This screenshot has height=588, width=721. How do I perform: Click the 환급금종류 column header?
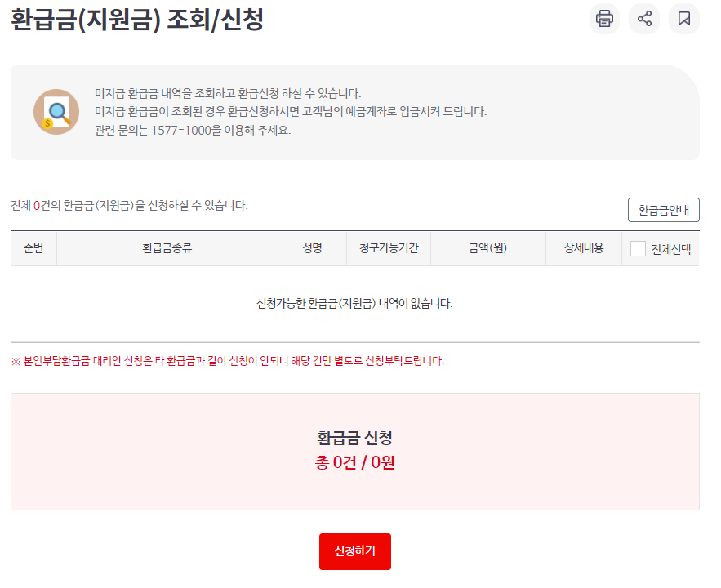pos(167,248)
